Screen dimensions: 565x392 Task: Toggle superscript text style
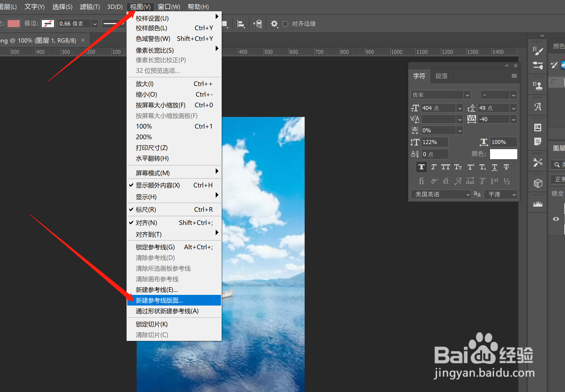point(471,167)
